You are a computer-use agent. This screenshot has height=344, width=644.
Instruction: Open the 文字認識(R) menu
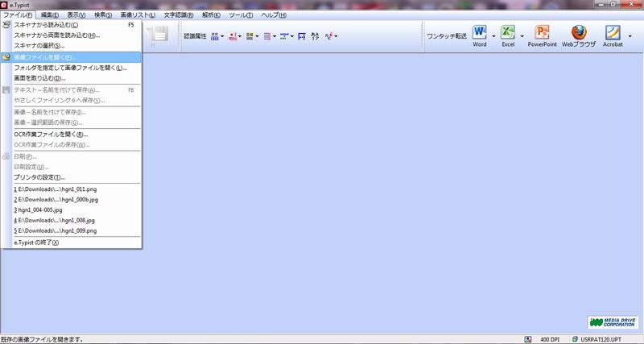(x=179, y=15)
